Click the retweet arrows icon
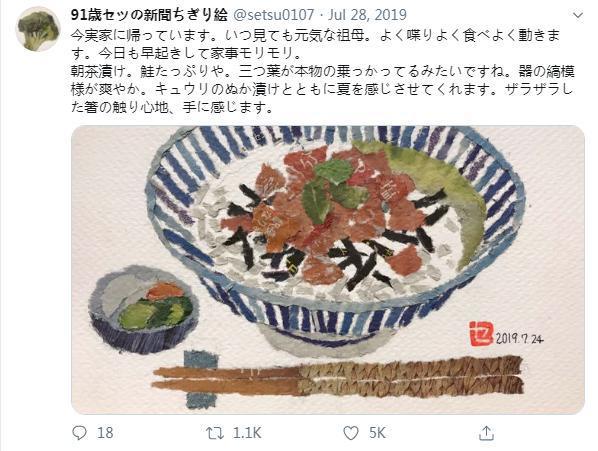The height and width of the screenshot is (451, 598). 215,433
